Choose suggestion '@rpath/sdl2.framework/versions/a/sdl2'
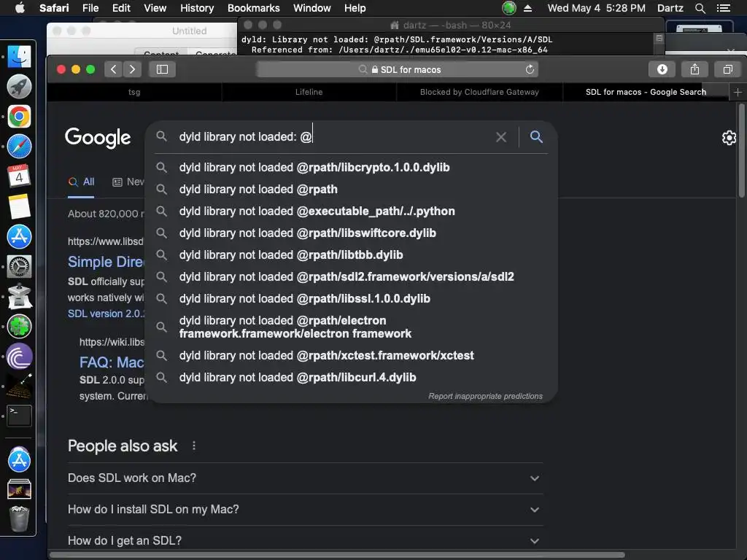This screenshot has width=747, height=560. [x=352, y=277]
